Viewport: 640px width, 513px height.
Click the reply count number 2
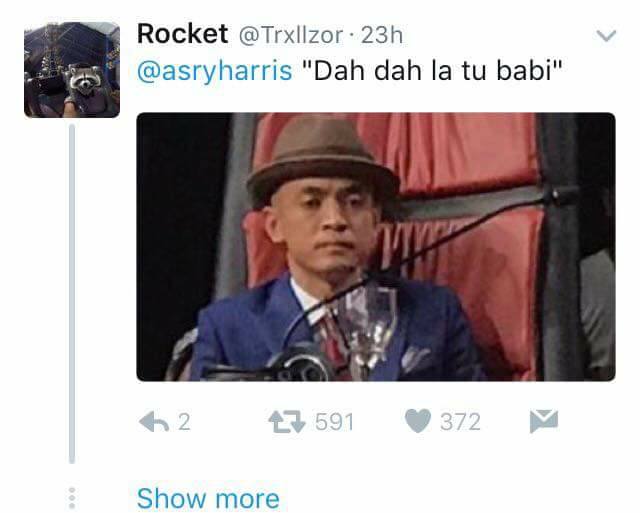point(184,422)
